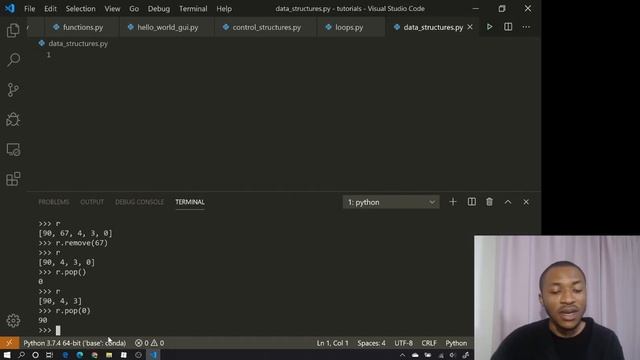This screenshot has height=360, width=640.
Task: Open Chrome from the taskbar
Action: click(x=95, y=355)
